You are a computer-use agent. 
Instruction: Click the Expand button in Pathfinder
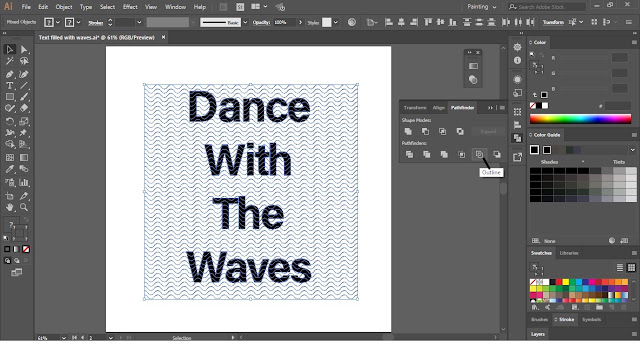[488, 131]
